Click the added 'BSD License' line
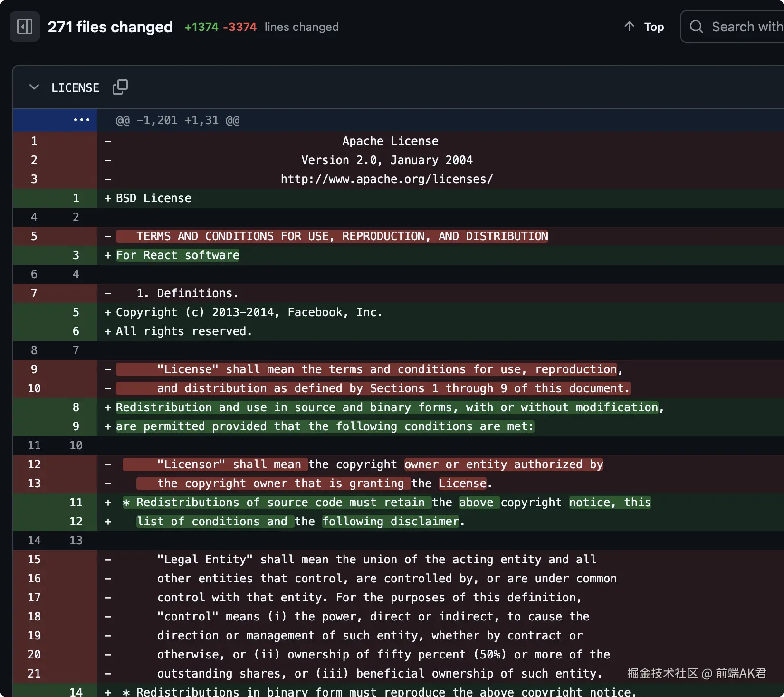The width and height of the screenshot is (784, 697). tap(153, 198)
